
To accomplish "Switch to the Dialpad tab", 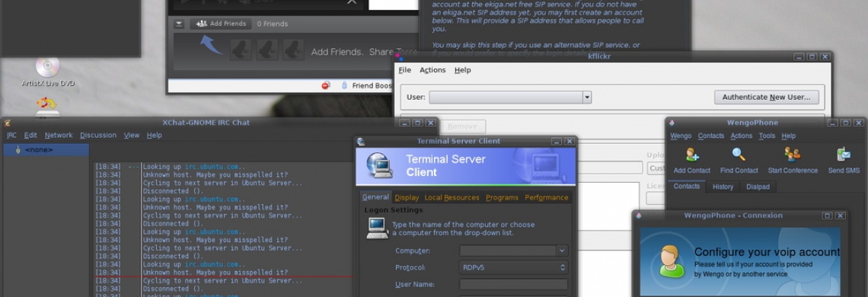I will point(758,187).
